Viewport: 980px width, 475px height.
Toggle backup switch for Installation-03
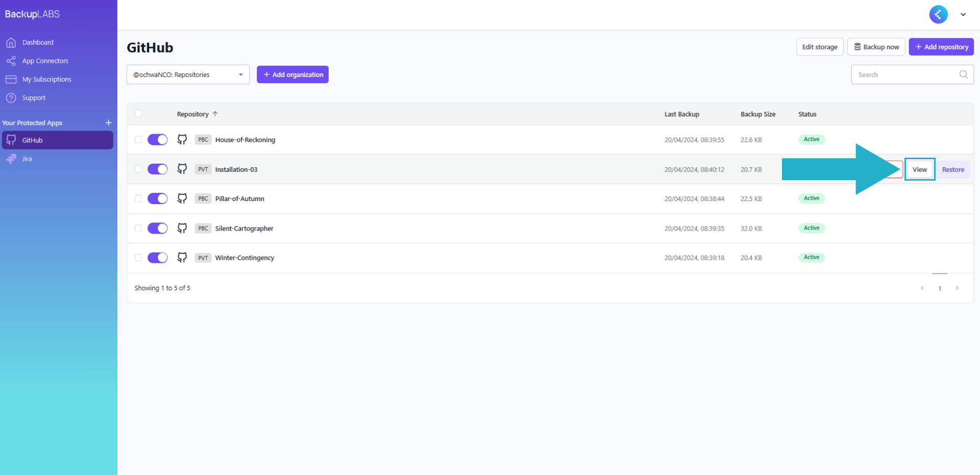(x=158, y=169)
